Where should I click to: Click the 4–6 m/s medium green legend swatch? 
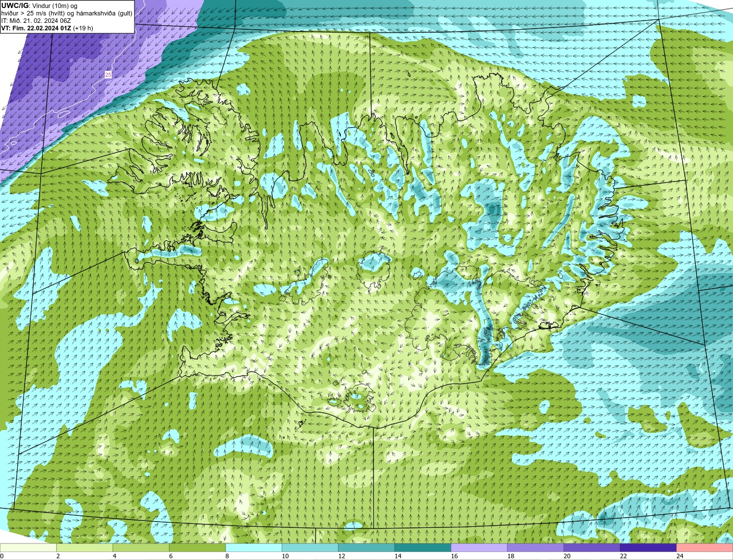click(141, 547)
